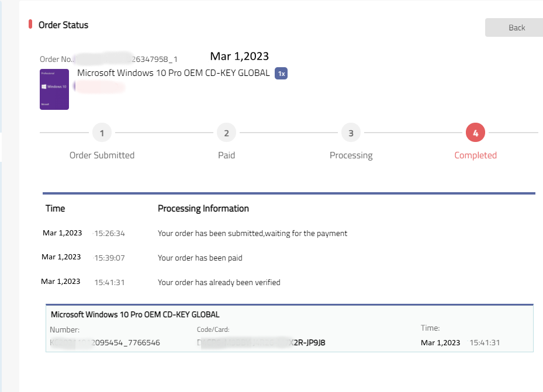This screenshot has width=543, height=392.
Task: Select the step 1 circle icon
Action: click(102, 133)
